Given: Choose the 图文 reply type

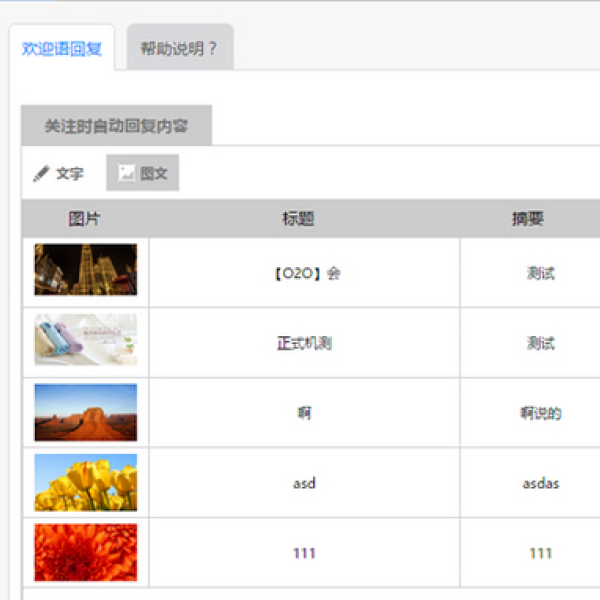Looking at the screenshot, I should (142, 173).
